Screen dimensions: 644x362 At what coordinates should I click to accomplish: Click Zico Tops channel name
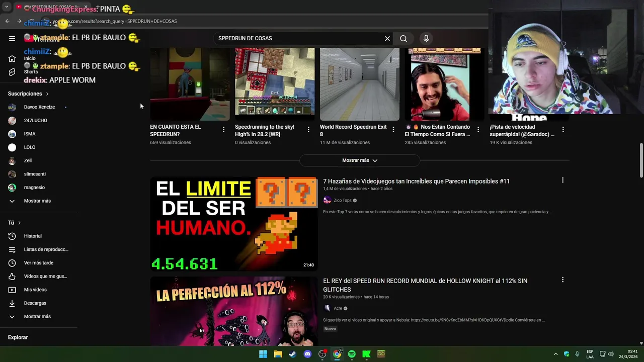coord(342,200)
